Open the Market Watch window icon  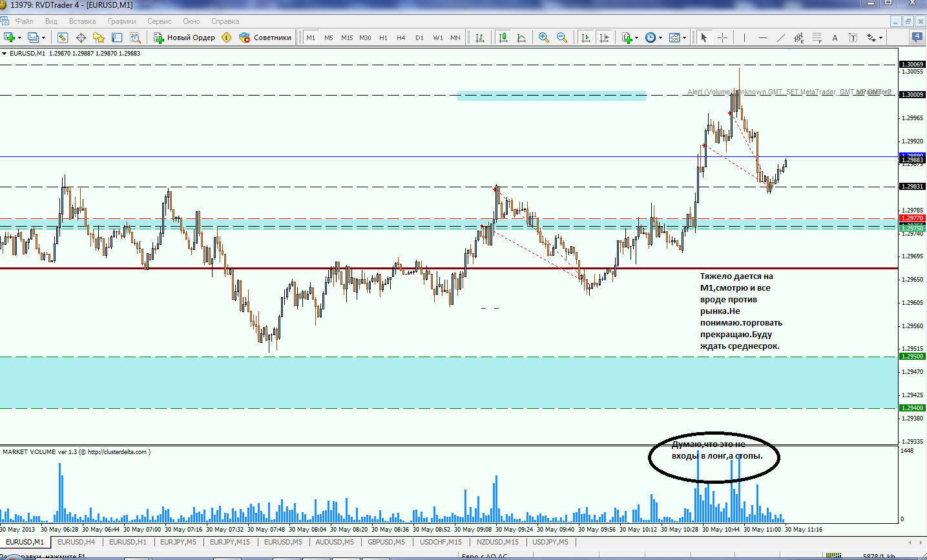63,37
